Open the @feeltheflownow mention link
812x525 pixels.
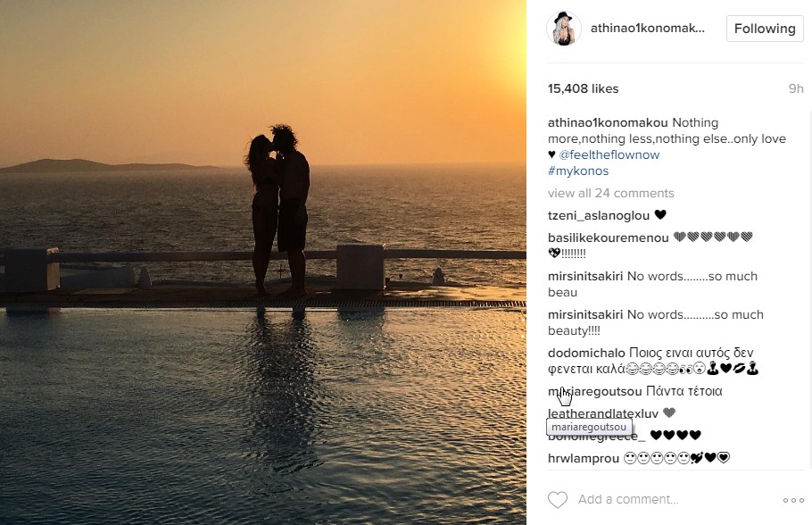[609, 155]
